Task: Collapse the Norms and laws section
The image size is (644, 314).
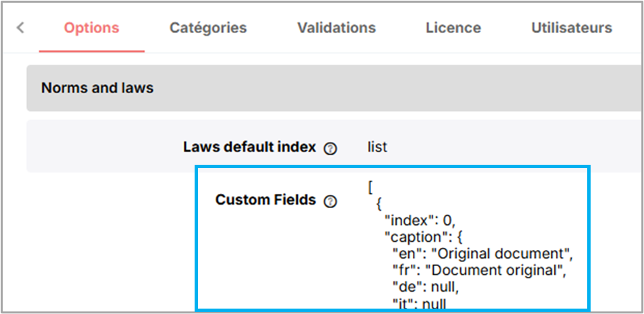Action: tap(97, 88)
